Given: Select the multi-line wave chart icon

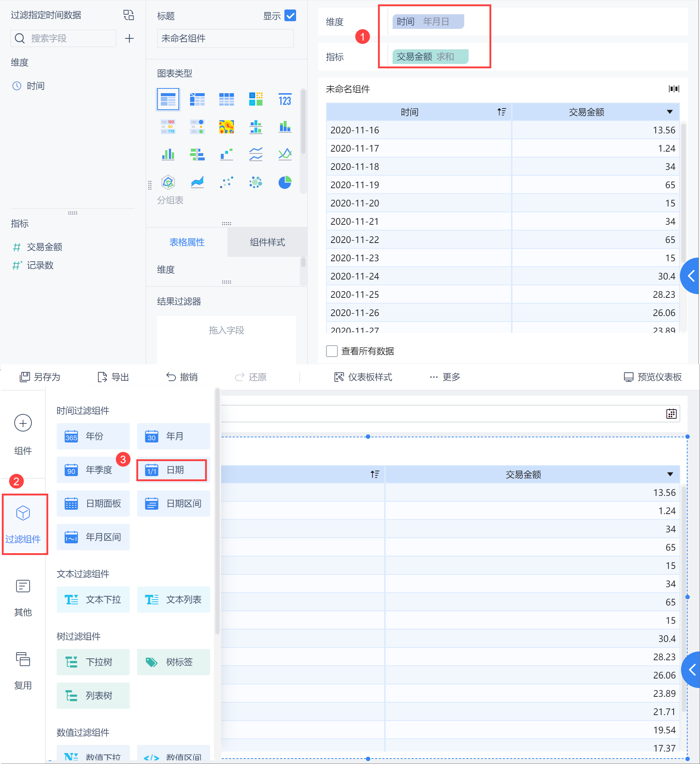Looking at the screenshot, I should [x=256, y=155].
